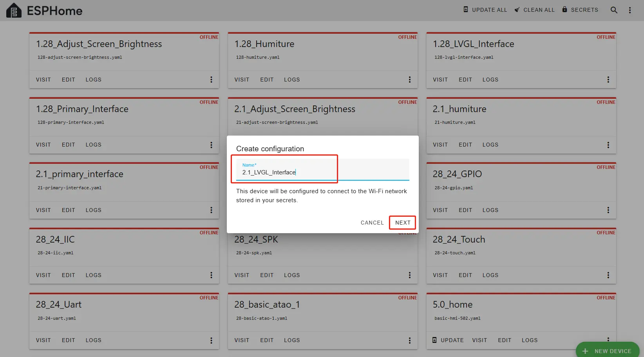Viewport: 644px width, 357px height.
Task: Open three-dot menu on 28_24_Touch card
Action: coord(608,275)
